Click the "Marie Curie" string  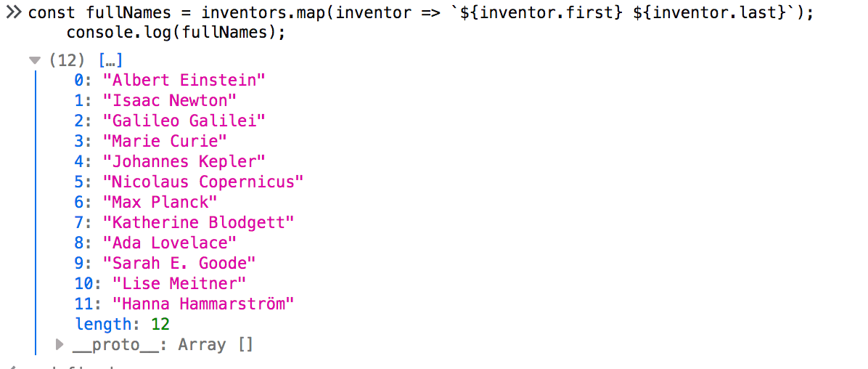click(165, 141)
